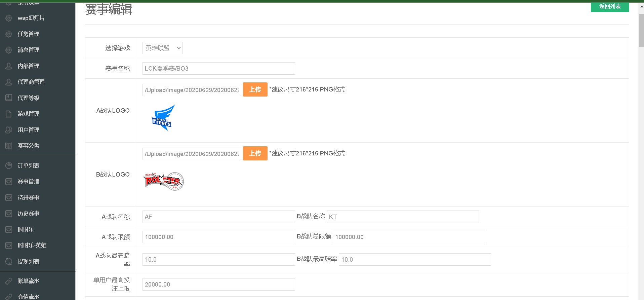Click the gear icon beside wap幻灯片
This screenshot has width=644, height=300.
9,18
